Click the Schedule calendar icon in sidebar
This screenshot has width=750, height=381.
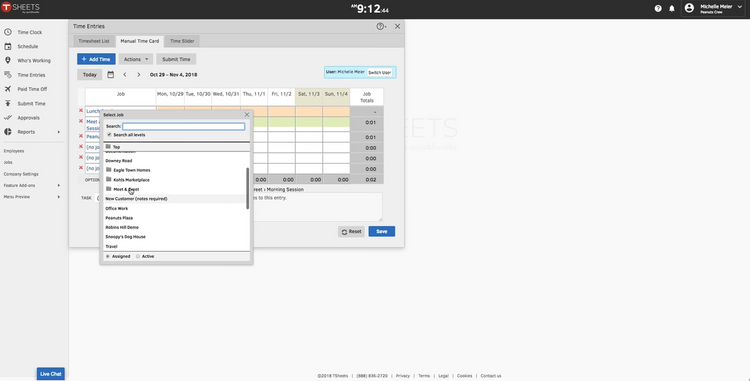(8, 46)
